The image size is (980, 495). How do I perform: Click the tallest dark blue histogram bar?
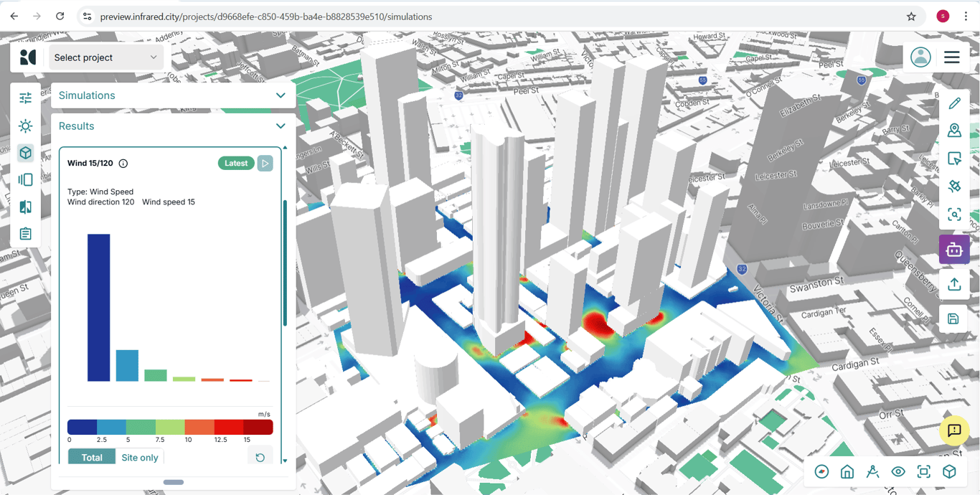tap(99, 308)
